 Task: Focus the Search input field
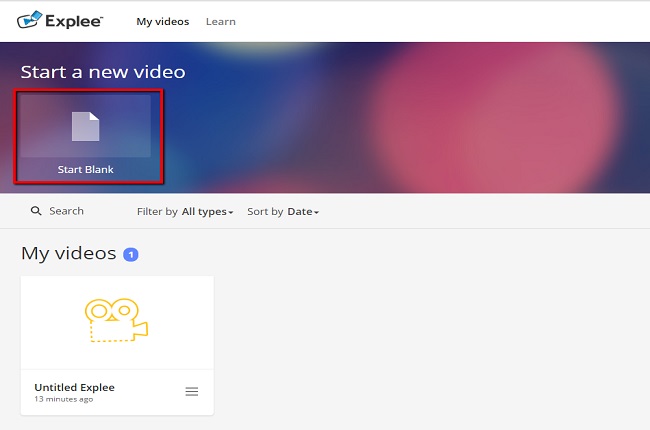pos(67,211)
